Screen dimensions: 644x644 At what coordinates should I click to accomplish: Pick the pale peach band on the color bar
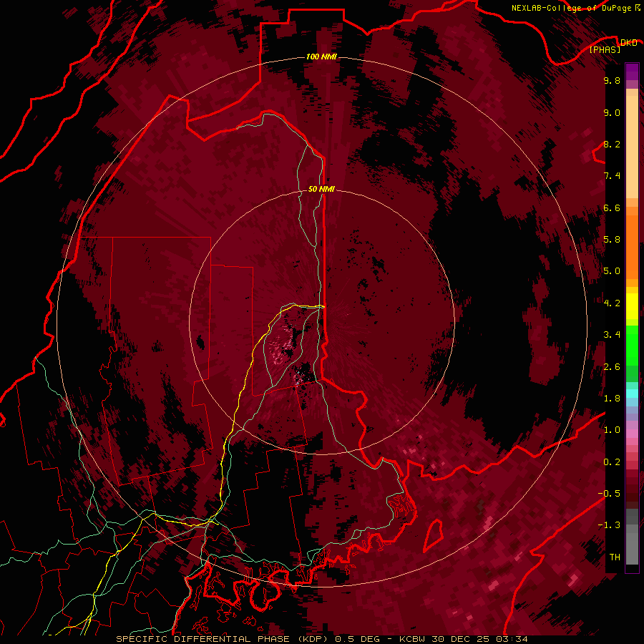[x=632, y=147]
